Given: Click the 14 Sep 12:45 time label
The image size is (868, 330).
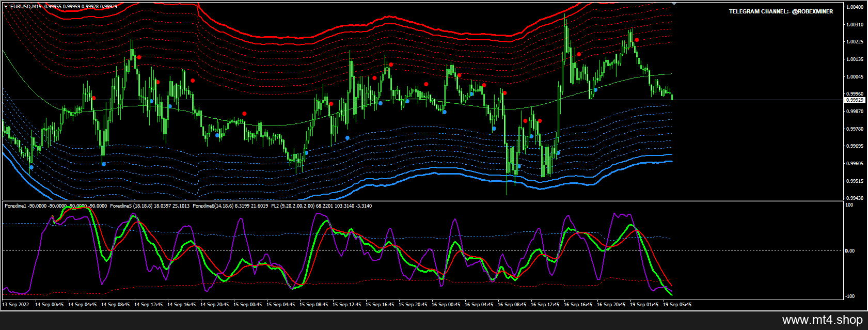Looking at the screenshot, I should (148, 305).
